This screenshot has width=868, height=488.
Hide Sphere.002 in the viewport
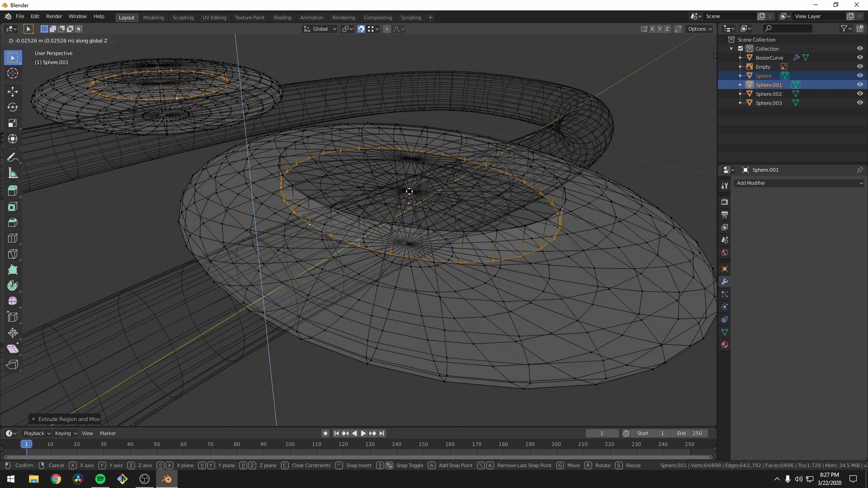coord(860,94)
